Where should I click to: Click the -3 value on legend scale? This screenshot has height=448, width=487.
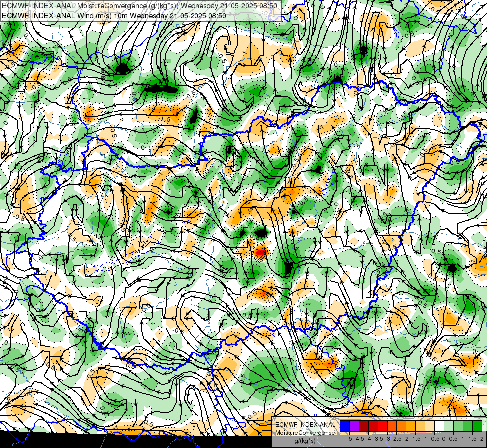point(387,439)
